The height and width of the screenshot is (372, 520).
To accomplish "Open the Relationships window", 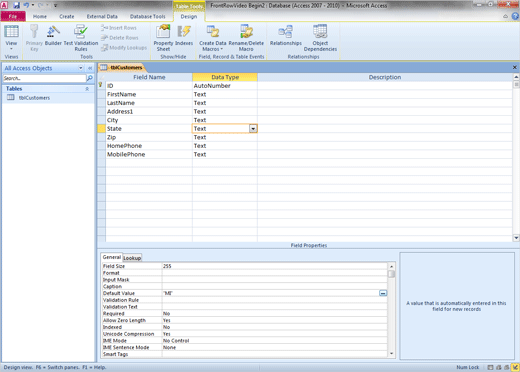I will pyautogui.click(x=286, y=35).
